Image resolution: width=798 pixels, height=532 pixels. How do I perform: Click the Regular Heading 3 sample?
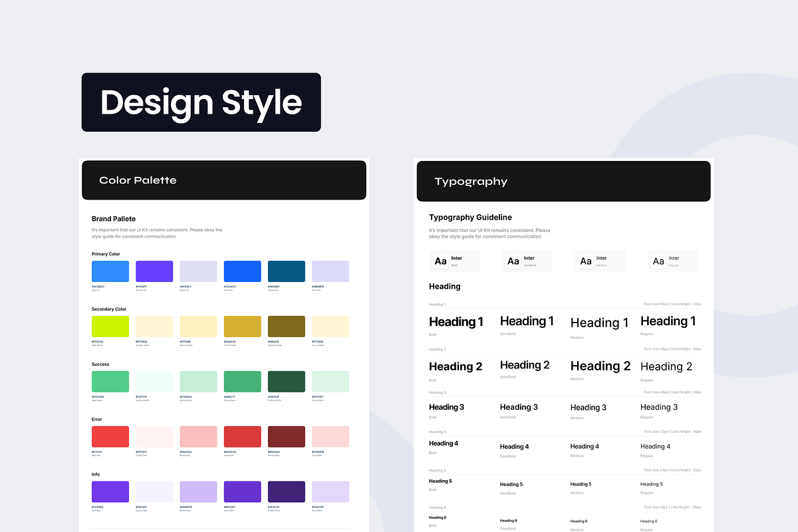659,407
